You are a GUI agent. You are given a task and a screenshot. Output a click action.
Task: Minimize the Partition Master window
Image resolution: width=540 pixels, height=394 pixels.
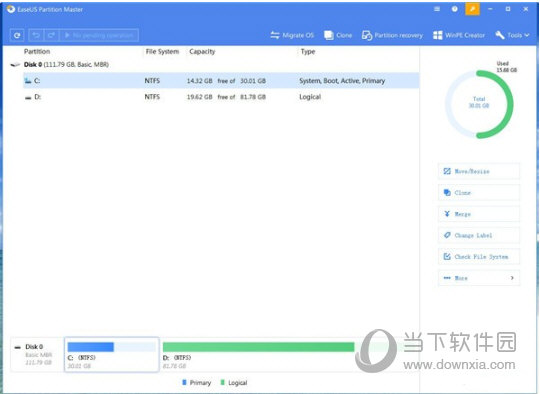pos(490,9)
